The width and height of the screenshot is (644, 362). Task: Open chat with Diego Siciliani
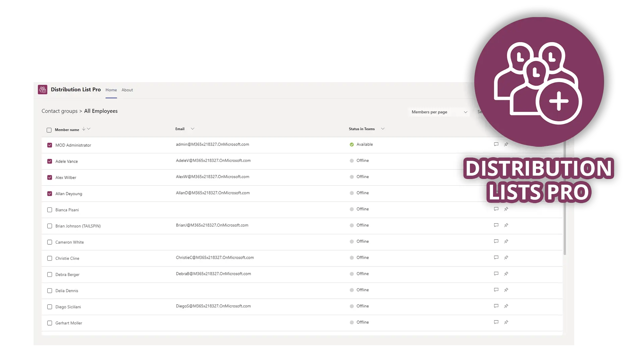(496, 306)
